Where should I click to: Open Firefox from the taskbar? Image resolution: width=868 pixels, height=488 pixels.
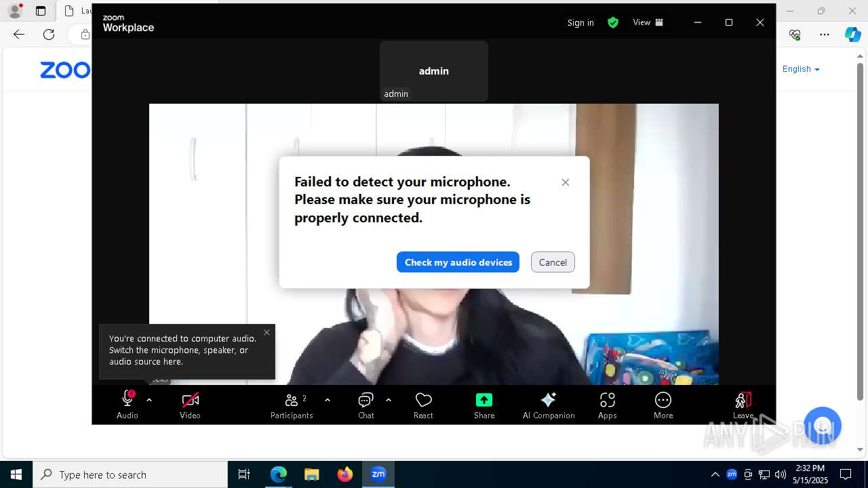click(x=345, y=474)
